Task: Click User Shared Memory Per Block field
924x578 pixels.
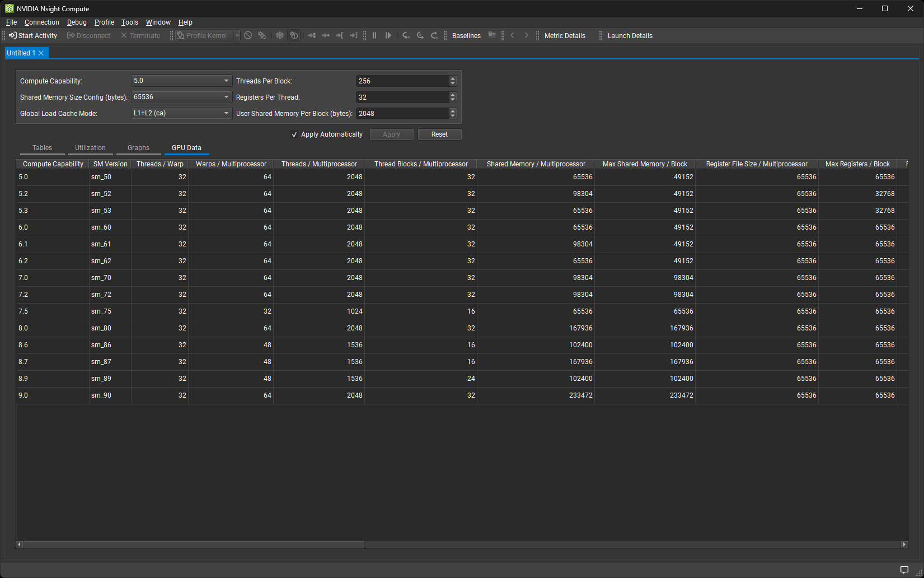Action: [x=402, y=113]
